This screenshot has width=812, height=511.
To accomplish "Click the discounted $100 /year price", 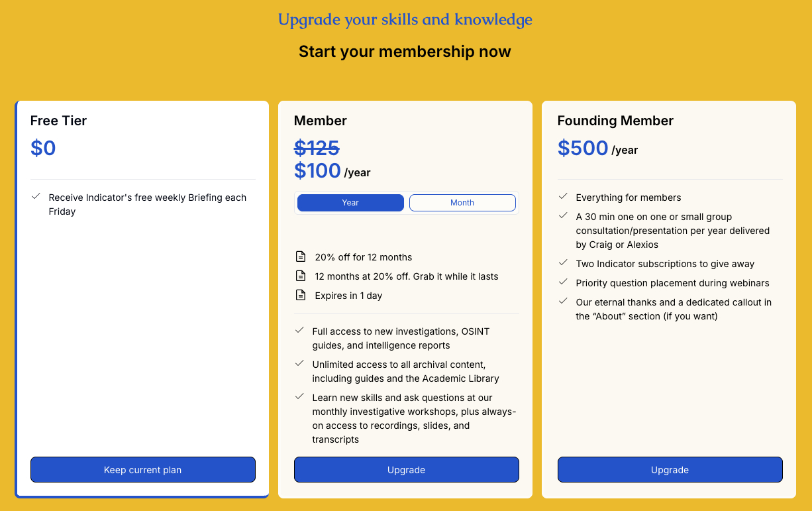I will (332, 171).
